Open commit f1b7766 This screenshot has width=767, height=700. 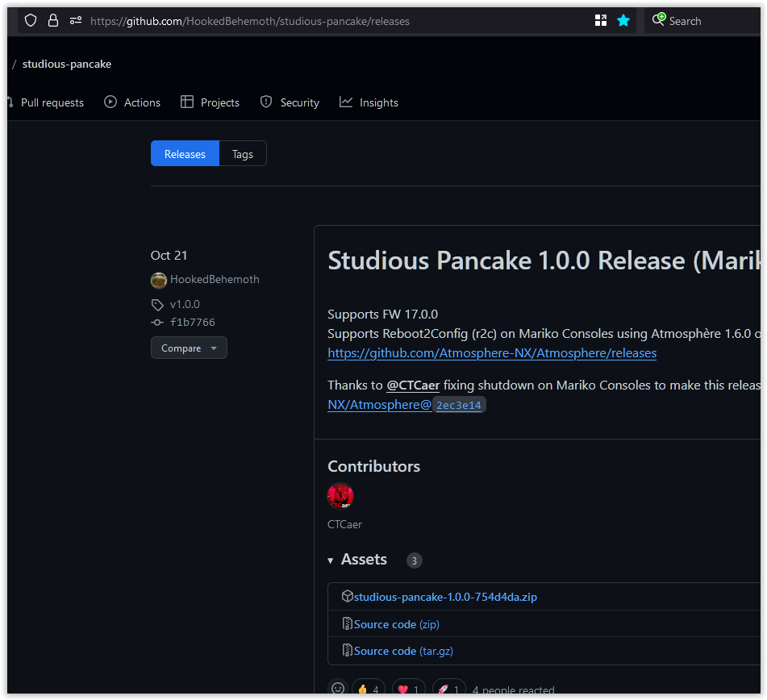(192, 322)
